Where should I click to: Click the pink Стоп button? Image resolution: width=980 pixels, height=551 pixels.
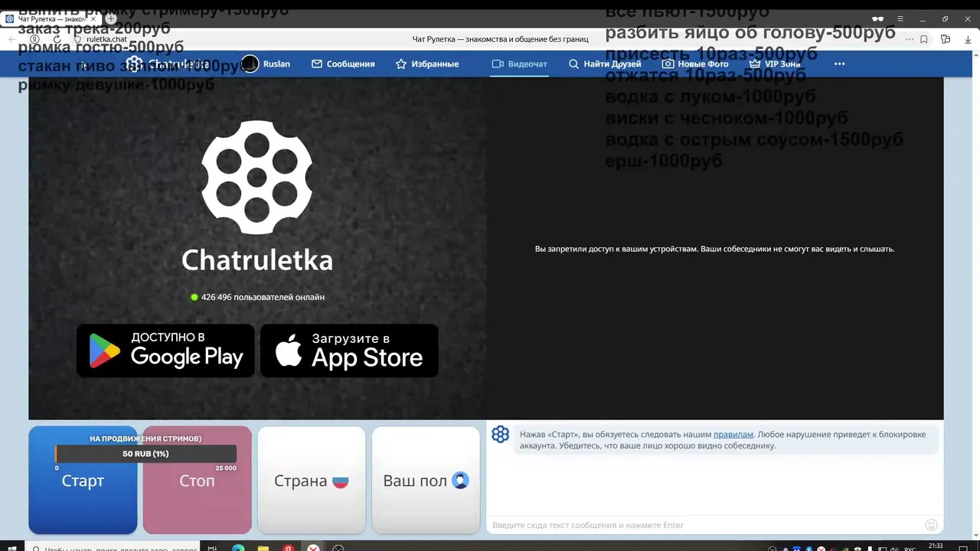197,480
